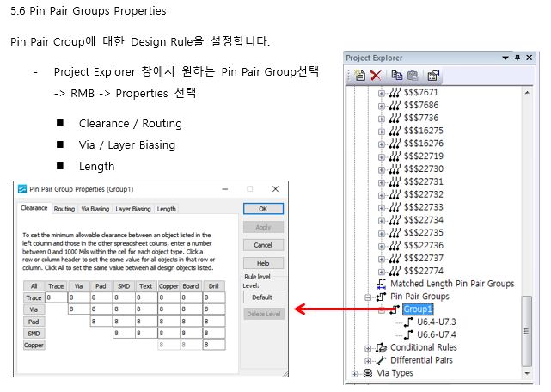This screenshot has height=392, width=551.
Task: Pin the Project Explorer panel with pushpin icon
Action: (517, 58)
